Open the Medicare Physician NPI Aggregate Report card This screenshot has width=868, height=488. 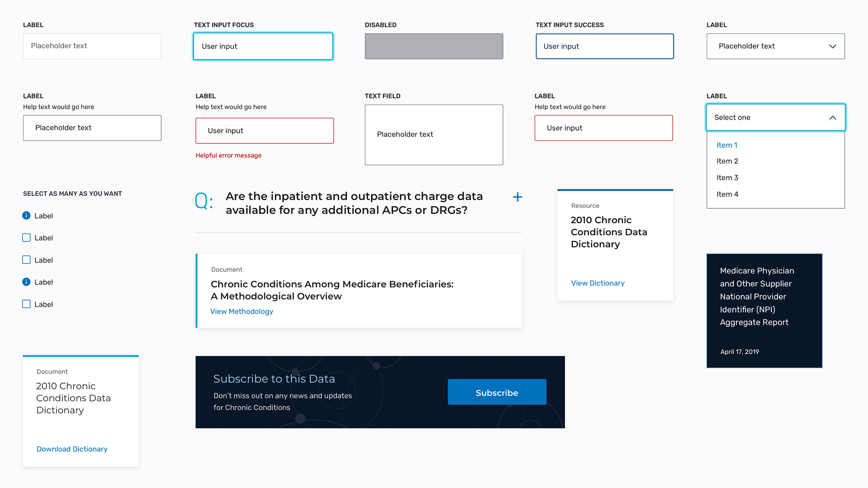[x=764, y=310]
